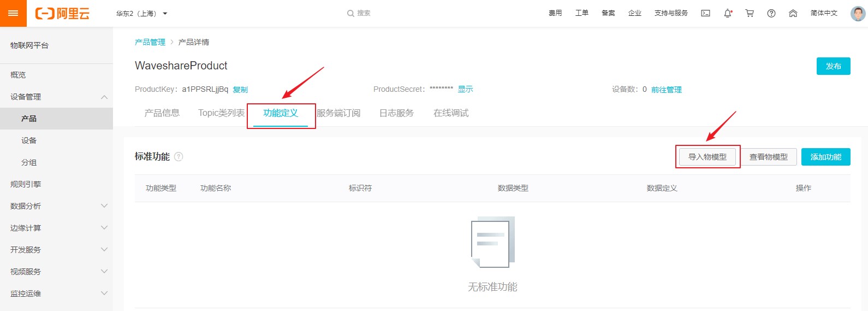Open the Cloud Shell terminal icon
The image size is (868, 311).
tap(705, 13)
